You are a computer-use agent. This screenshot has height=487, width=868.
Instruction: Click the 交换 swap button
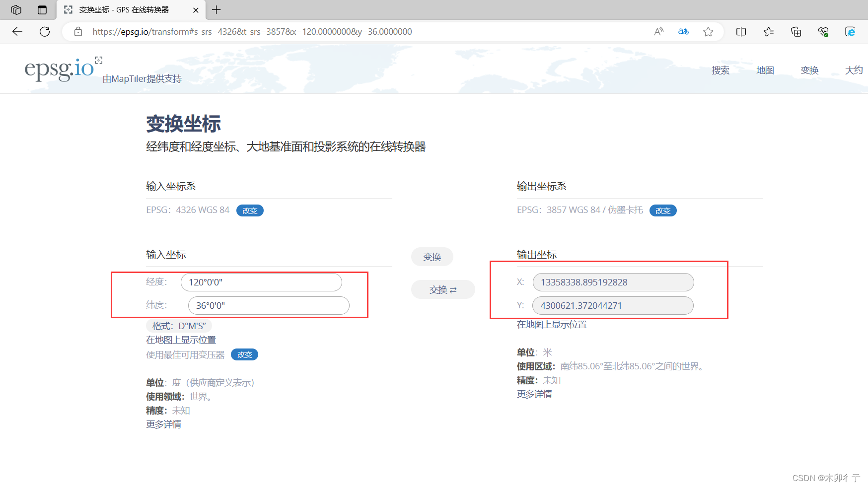(x=443, y=289)
